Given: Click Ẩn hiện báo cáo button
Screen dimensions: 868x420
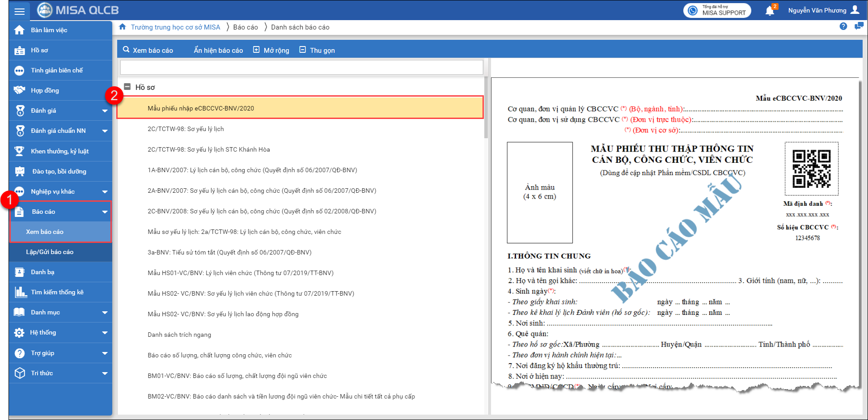Looking at the screenshot, I should [x=218, y=50].
